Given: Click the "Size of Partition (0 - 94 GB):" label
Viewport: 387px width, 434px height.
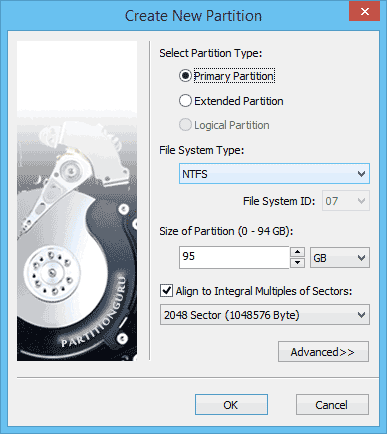Looking at the screenshot, I should tap(226, 231).
